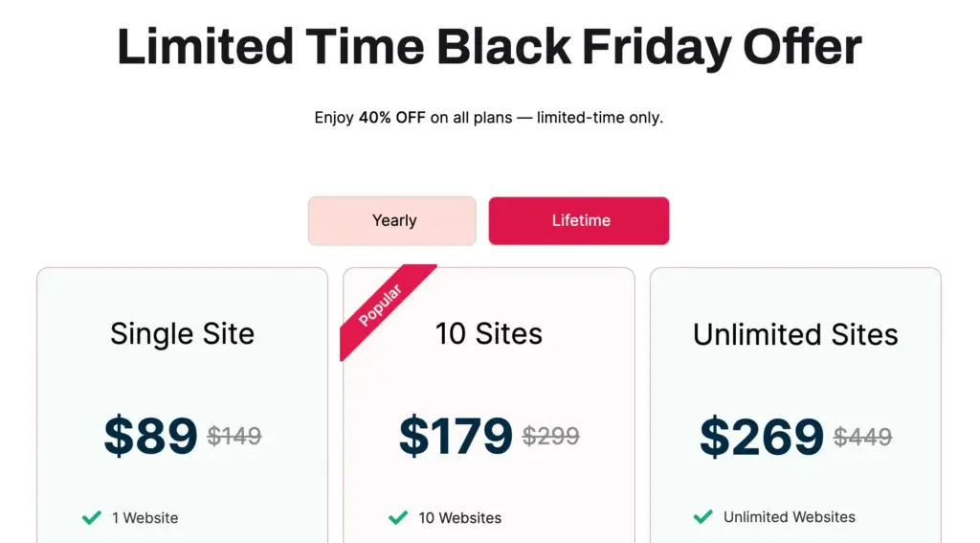Image resolution: width=980 pixels, height=543 pixels.
Task: Select the Unlimited Sites plan title
Action: [795, 334]
